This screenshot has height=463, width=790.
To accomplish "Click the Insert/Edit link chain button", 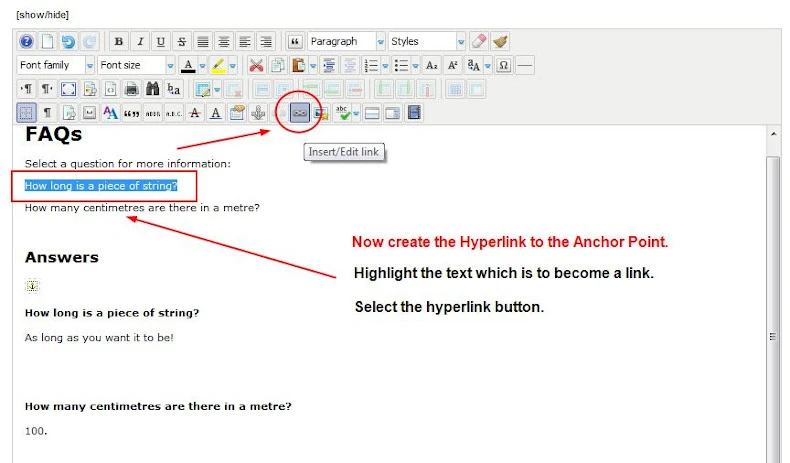I will coord(299,113).
